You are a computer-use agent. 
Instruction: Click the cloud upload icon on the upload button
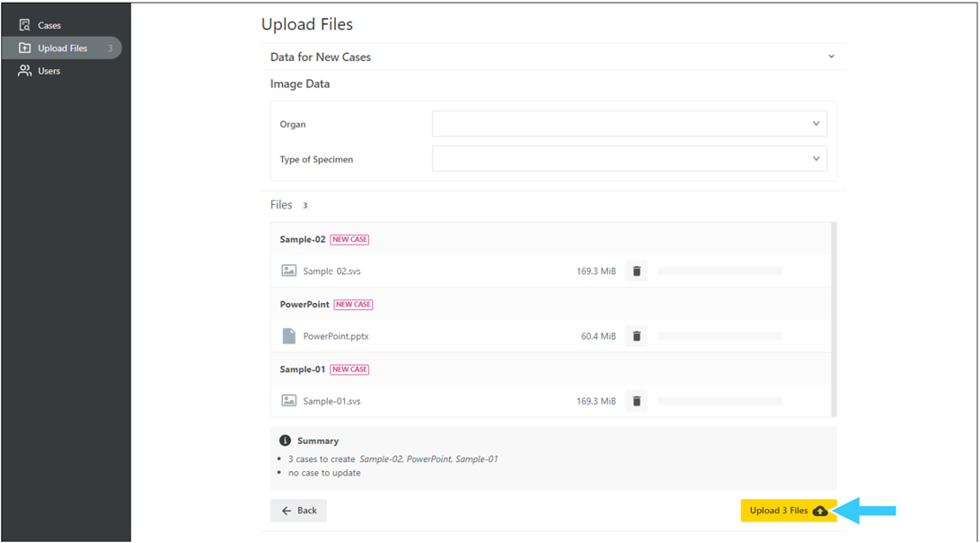820,511
